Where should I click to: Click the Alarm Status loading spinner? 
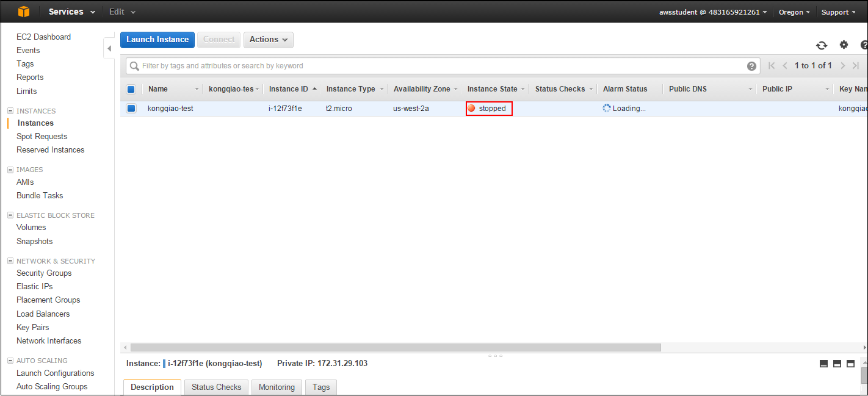click(x=607, y=108)
